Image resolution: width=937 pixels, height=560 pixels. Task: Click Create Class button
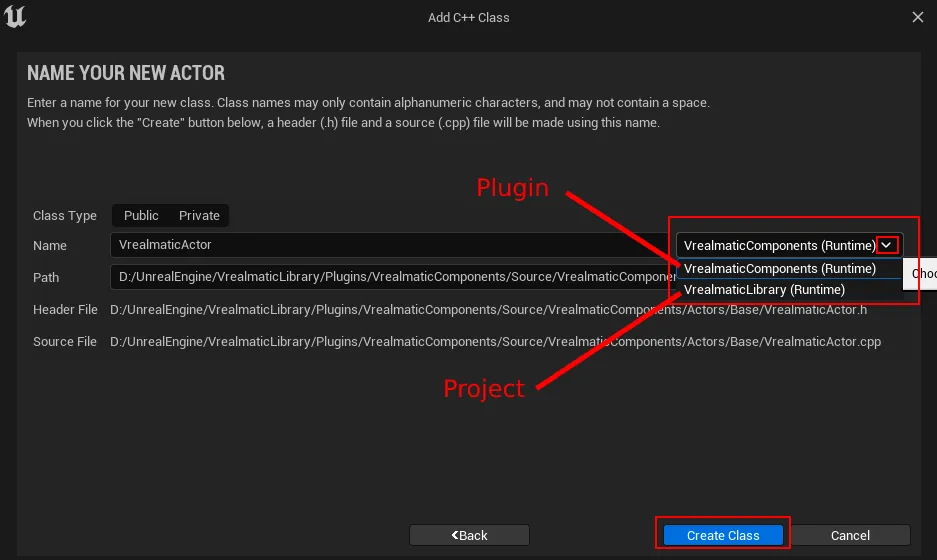pos(723,535)
